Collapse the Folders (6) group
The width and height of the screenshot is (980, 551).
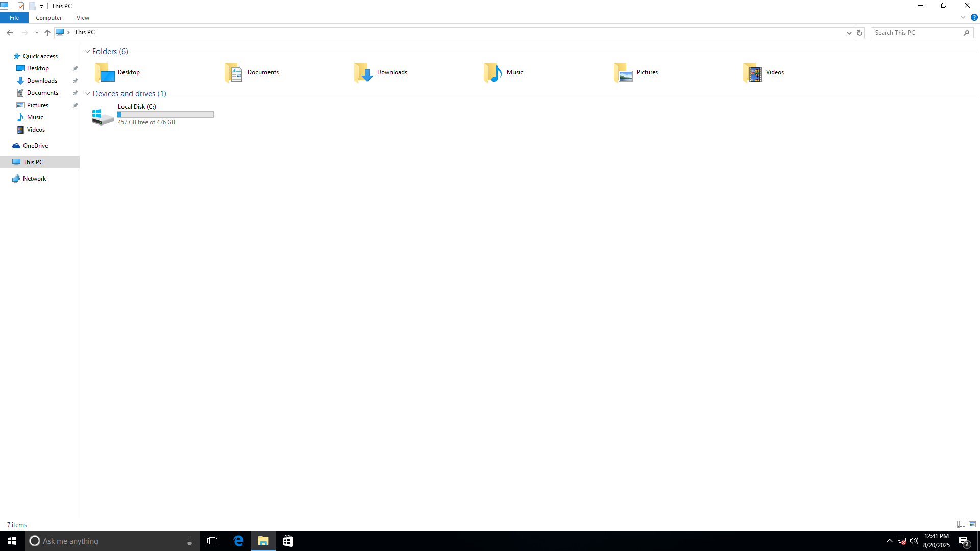point(87,52)
